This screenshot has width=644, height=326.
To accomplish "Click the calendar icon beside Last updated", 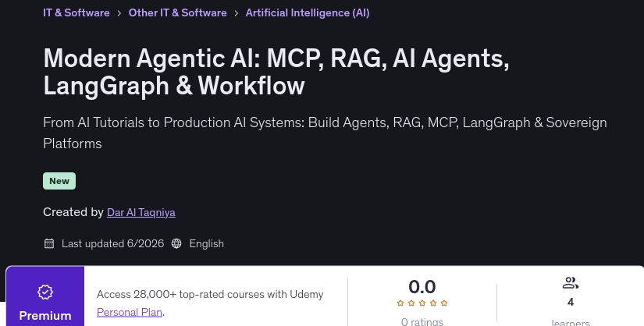I will pyautogui.click(x=49, y=243).
